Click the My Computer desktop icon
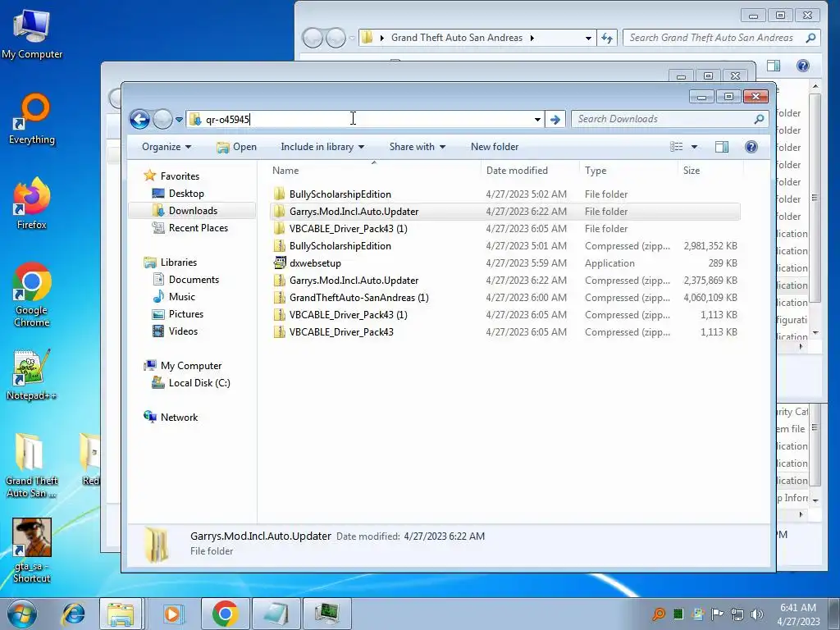Image resolution: width=840 pixels, height=630 pixels. 32,34
